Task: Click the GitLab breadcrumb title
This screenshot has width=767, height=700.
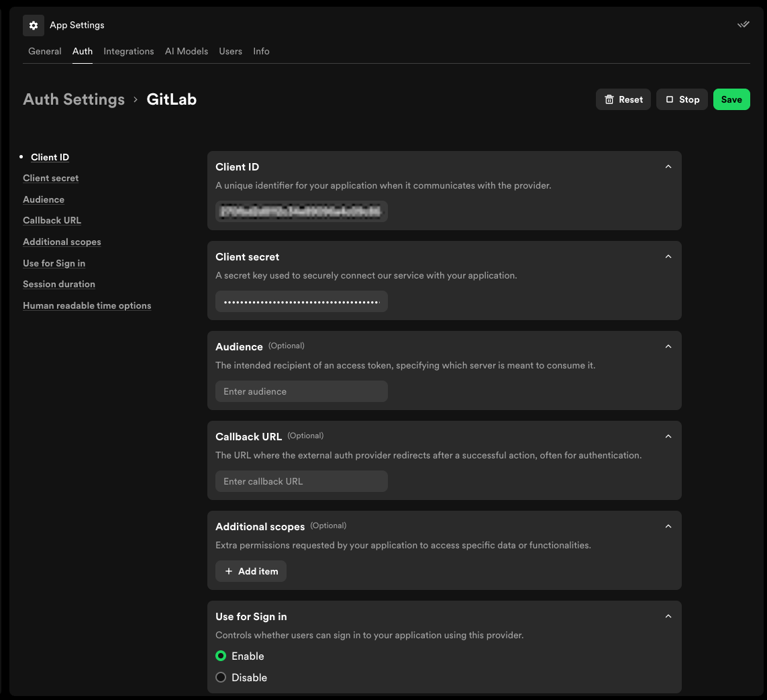Action: click(x=172, y=99)
